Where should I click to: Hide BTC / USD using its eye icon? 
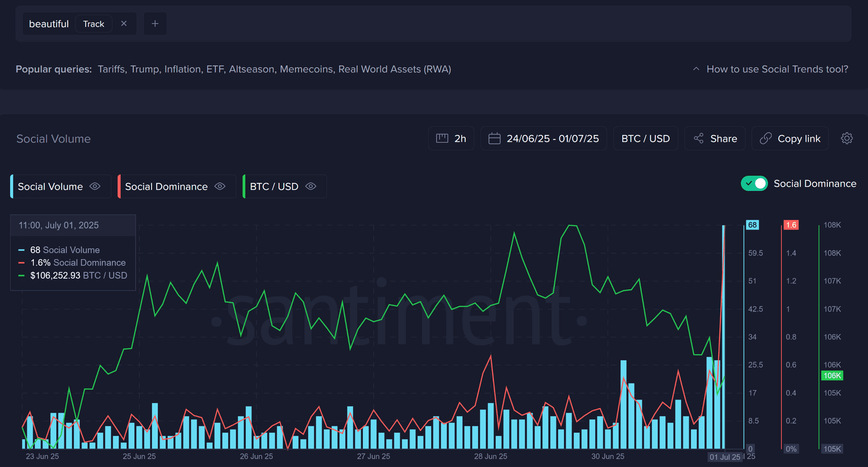311,186
